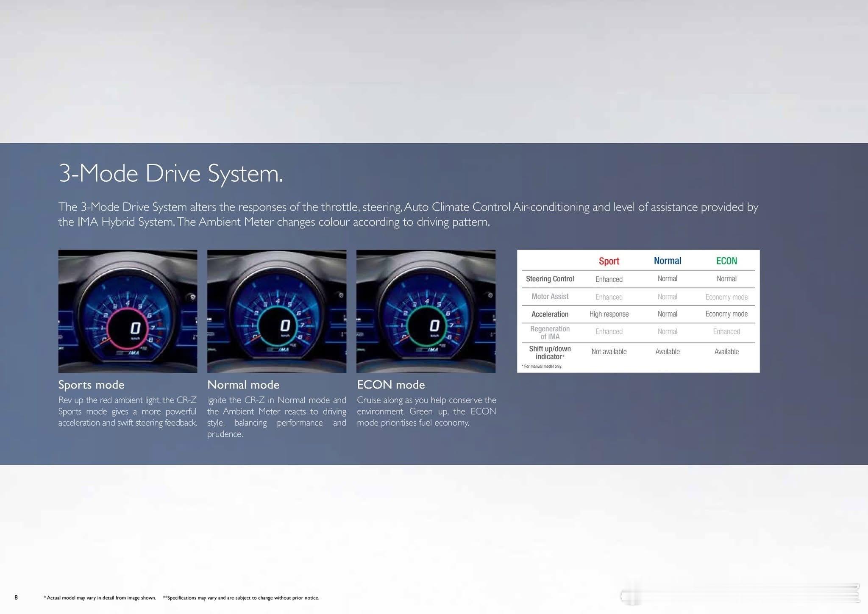Click the 'Specifications may vary' disclaimer
The height and width of the screenshot is (614, 868).
click(241, 598)
